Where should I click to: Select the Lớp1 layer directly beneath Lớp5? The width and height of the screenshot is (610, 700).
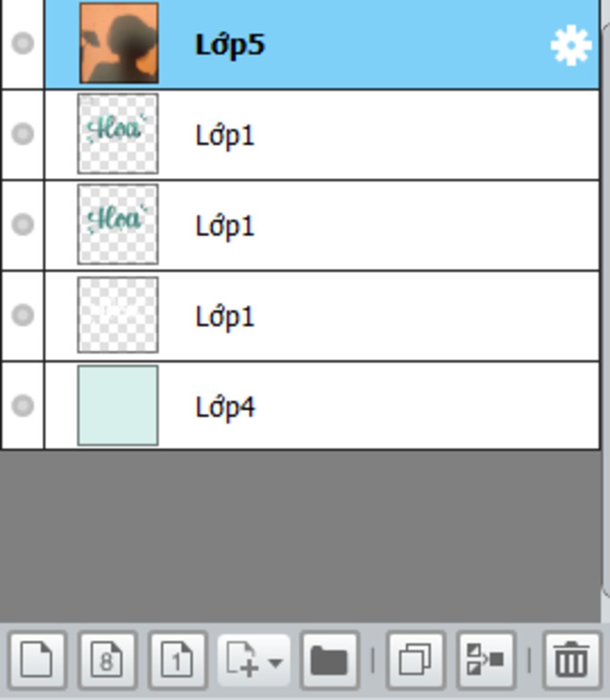pos(322,135)
